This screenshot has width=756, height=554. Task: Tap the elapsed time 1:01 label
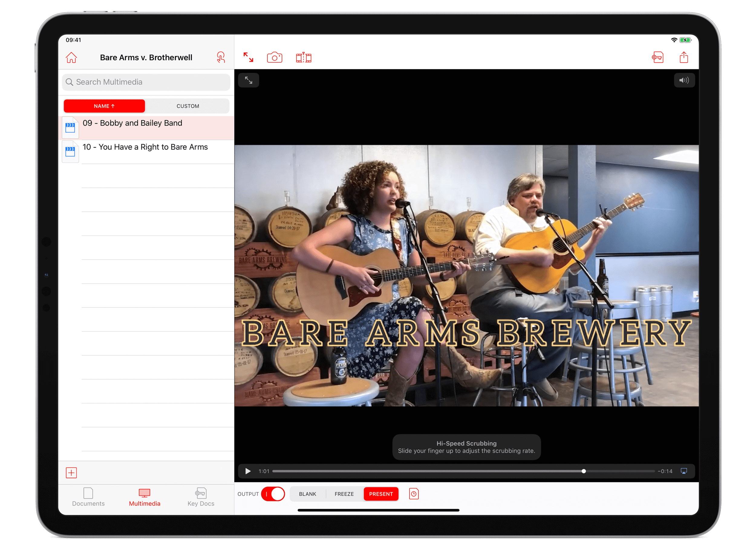264,471
